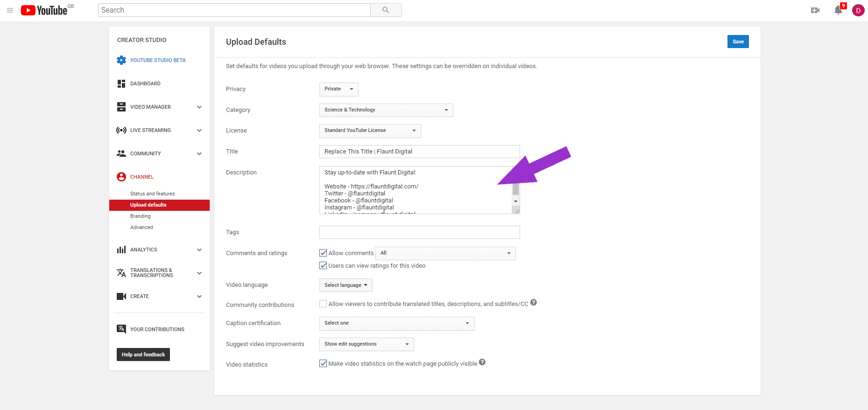Toggle Make video statistics publicly visible checkbox

point(323,363)
